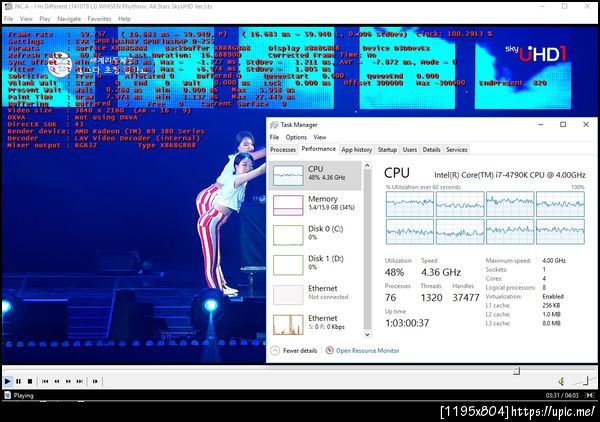
Task: Click the sidebar scroll down arrow
Action: [x=367, y=334]
